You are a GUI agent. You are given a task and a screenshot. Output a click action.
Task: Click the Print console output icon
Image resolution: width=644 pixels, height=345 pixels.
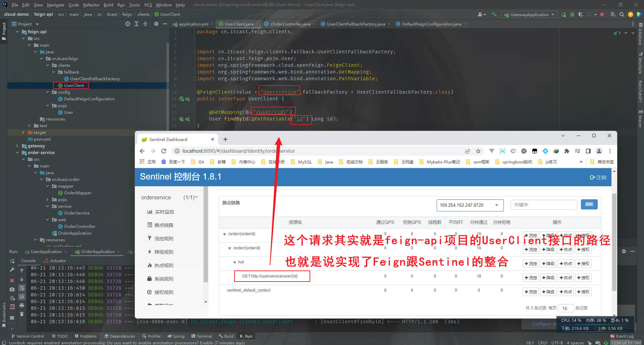(x=22, y=305)
